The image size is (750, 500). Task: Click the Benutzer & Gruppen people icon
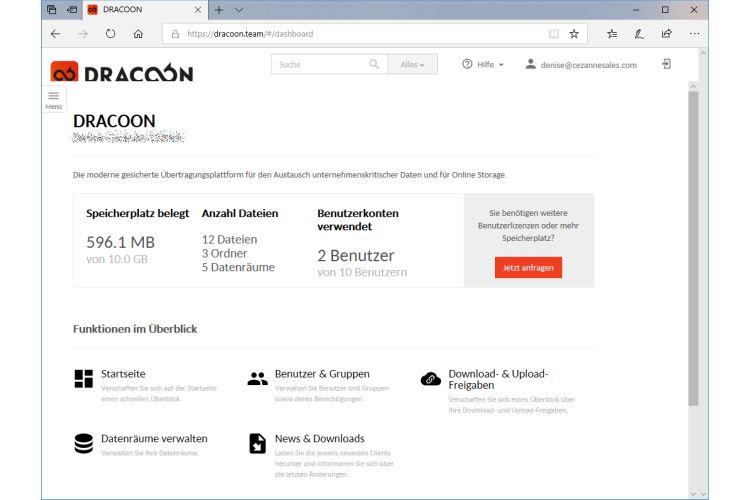pyautogui.click(x=257, y=378)
